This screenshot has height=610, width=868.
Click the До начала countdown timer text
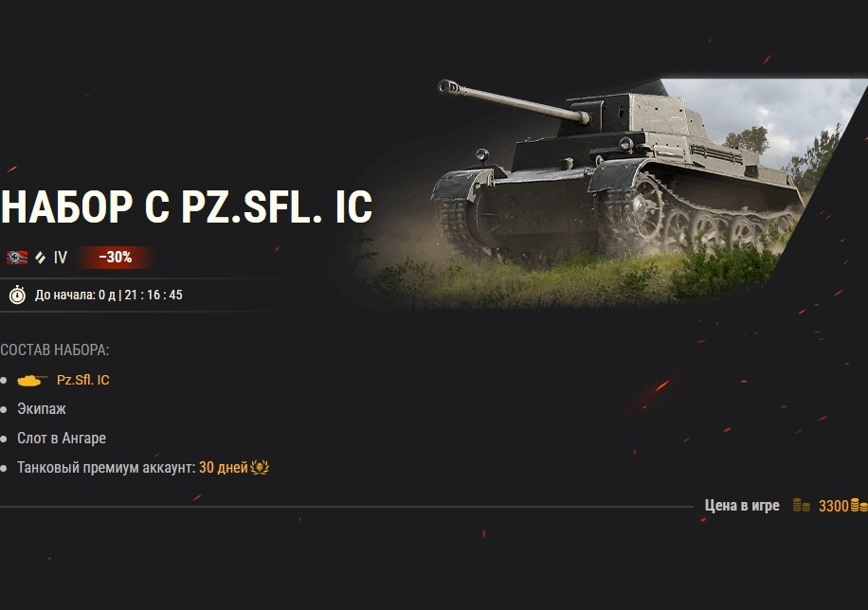pyautogui.click(x=108, y=295)
